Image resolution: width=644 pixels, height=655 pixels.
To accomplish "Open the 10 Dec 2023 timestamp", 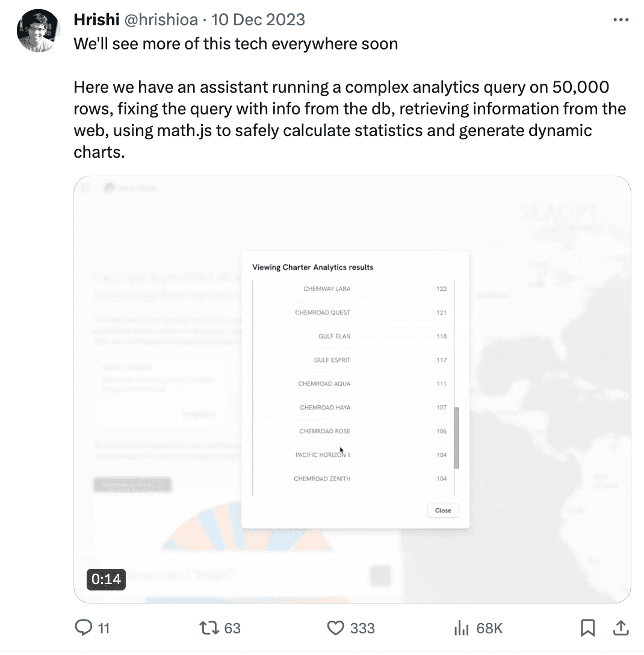I will click(x=258, y=20).
